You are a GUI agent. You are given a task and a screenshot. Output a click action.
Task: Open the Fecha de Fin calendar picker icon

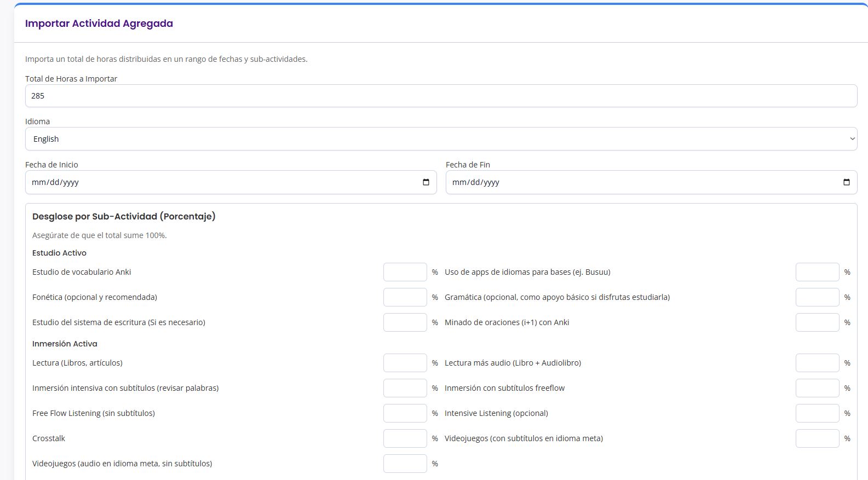[846, 182]
